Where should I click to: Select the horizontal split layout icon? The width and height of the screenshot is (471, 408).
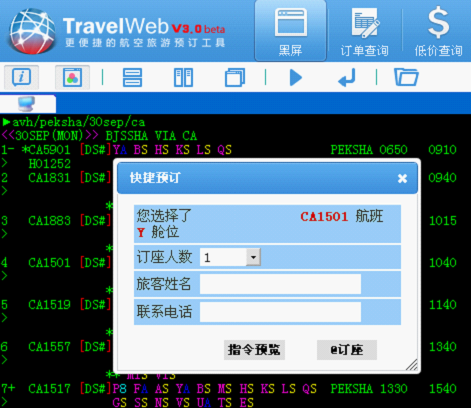pos(132,77)
